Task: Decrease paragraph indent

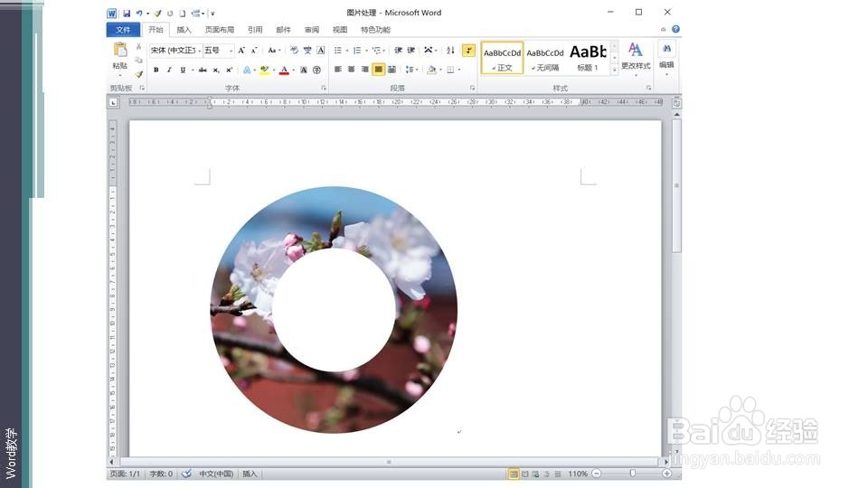Action: [x=398, y=51]
